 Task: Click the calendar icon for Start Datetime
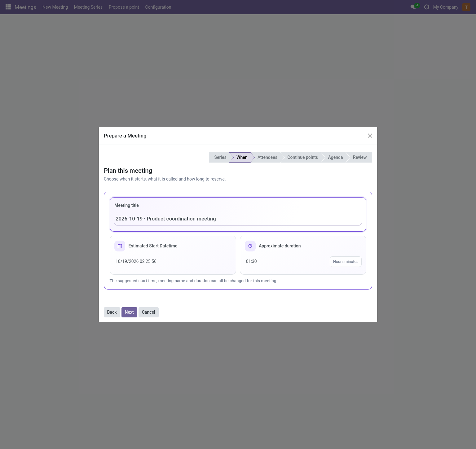(120, 246)
